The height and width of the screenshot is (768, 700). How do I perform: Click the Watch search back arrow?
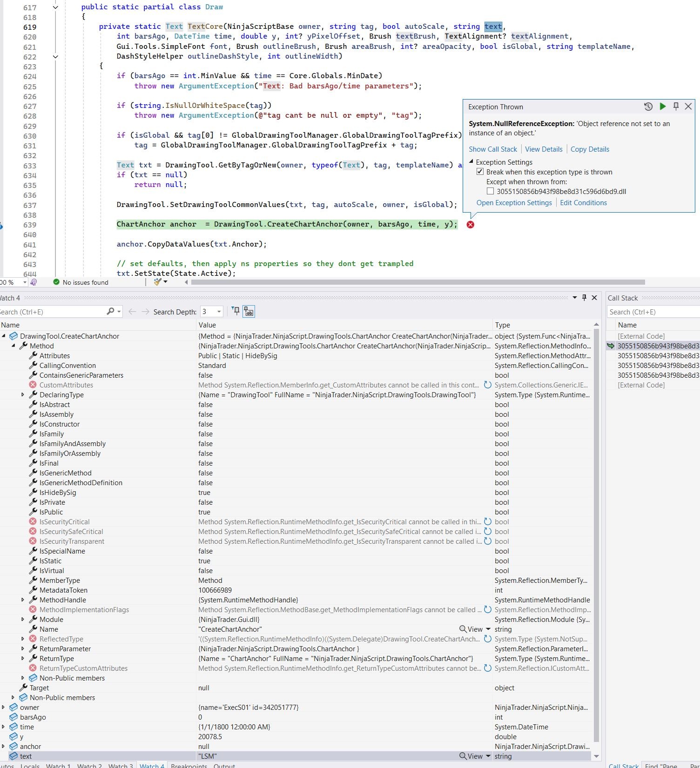point(132,312)
